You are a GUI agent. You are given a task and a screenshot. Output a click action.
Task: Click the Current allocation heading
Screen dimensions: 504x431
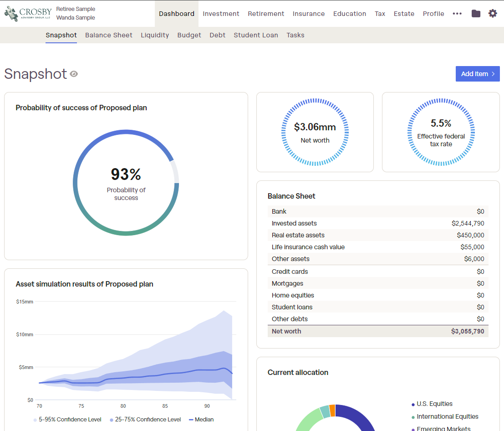[x=298, y=373]
